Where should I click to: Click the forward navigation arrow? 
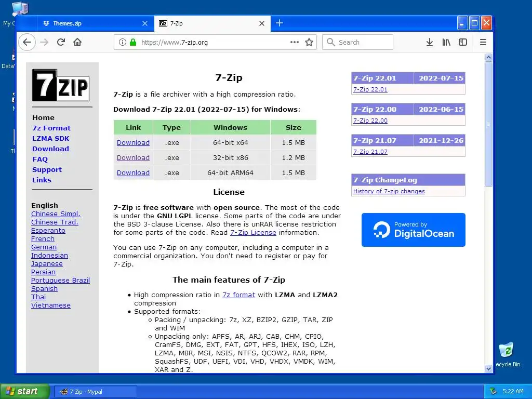(x=44, y=42)
